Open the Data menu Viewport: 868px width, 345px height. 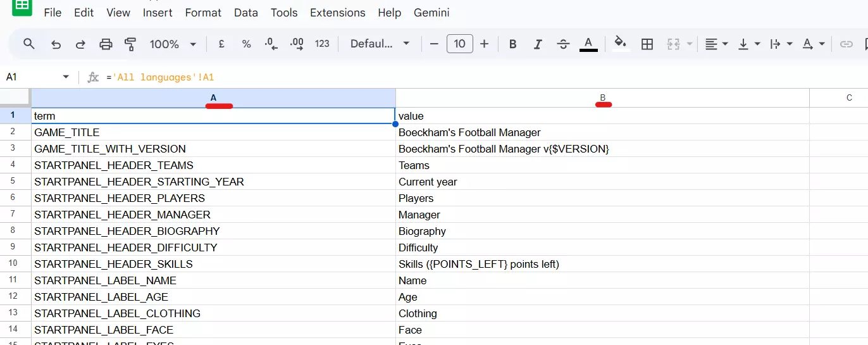pyautogui.click(x=246, y=13)
